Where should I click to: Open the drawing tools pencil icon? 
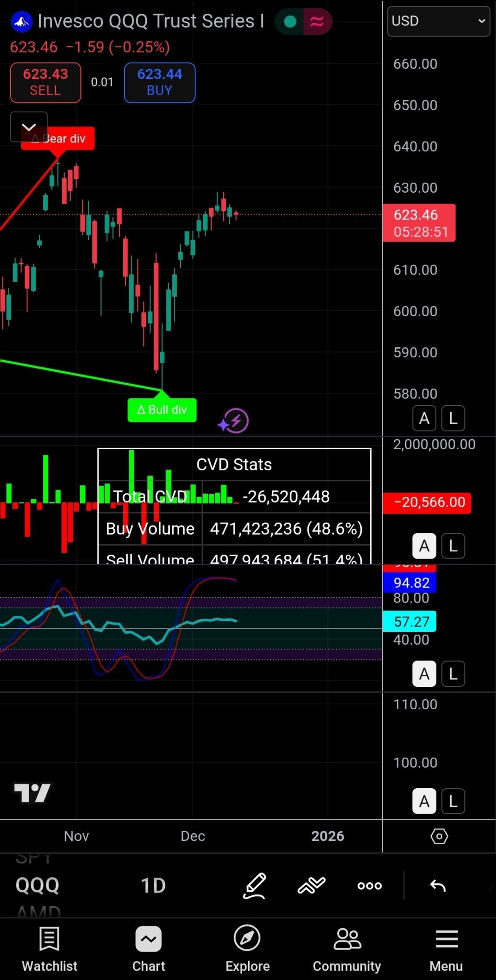click(x=254, y=886)
